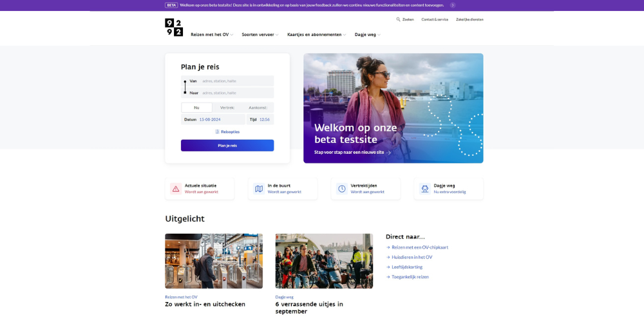Image resolution: width=644 pixels, height=322 pixels.
Task: Expand the Kaartjes en abonnementen menu
Action: 316,35
